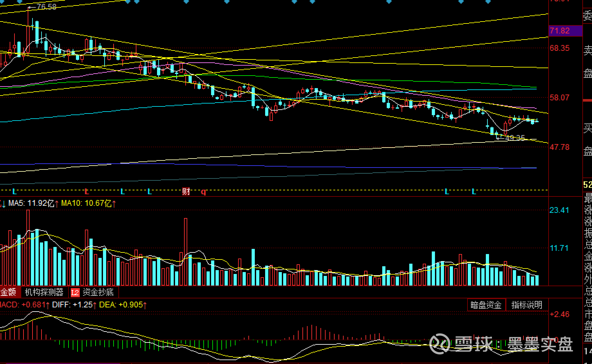Click the DIFF: +1.25 value label
Screen dimensions: 592x364
pyautogui.click(x=72, y=305)
